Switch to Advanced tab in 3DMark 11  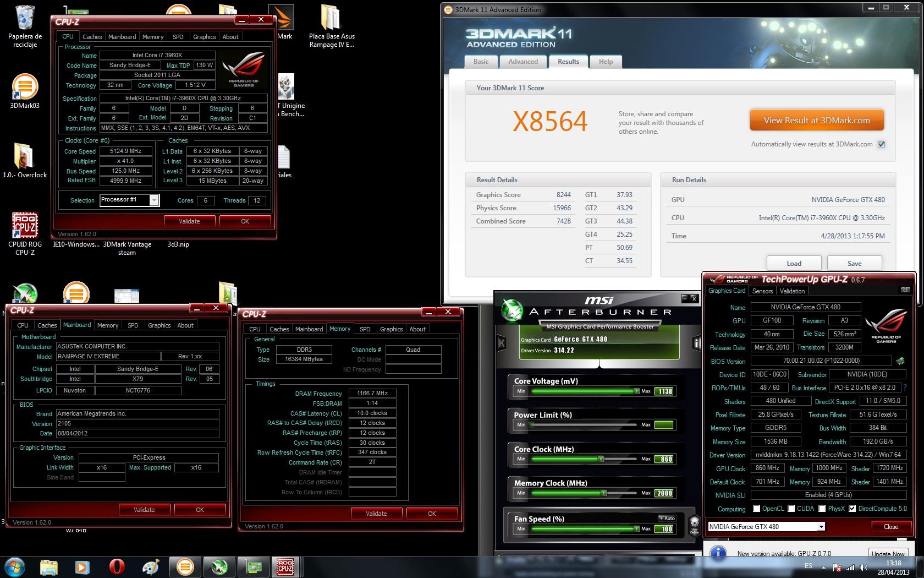point(523,62)
